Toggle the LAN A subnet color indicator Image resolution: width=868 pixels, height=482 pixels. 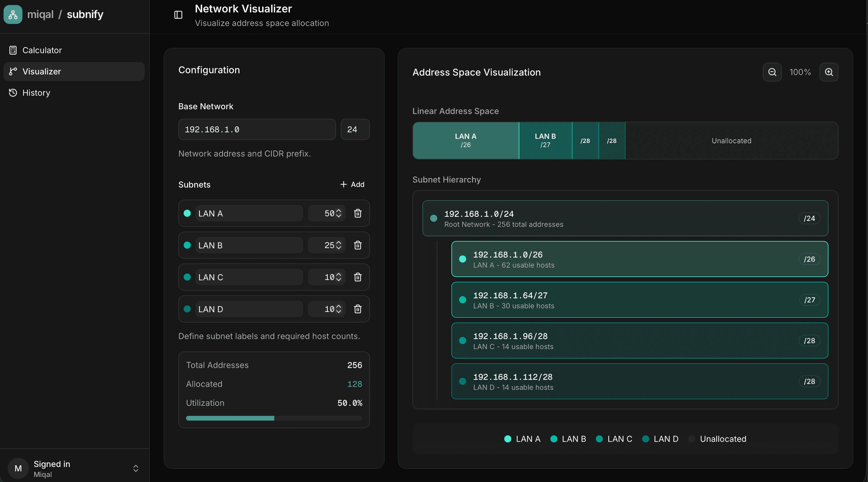pos(188,213)
